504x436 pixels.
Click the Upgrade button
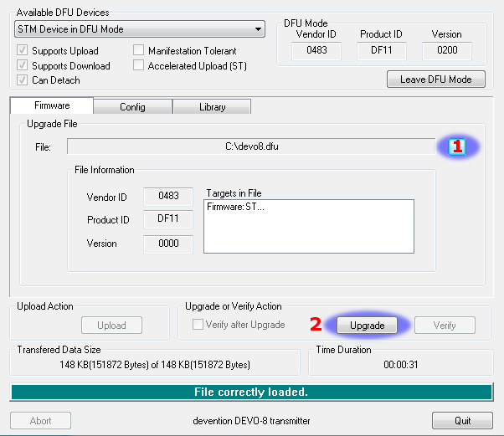pyautogui.click(x=367, y=325)
